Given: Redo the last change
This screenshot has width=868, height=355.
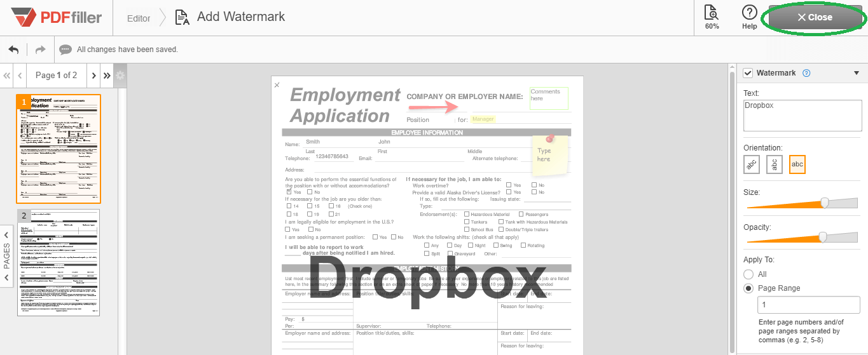Looking at the screenshot, I should [x=40, y=50].
